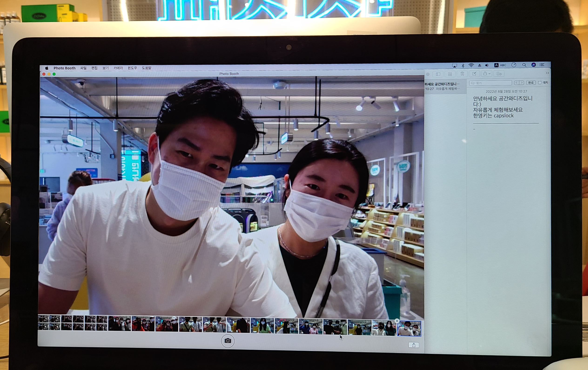
Task: Open the Photo Booth application menu
Action: click(64, 68)
